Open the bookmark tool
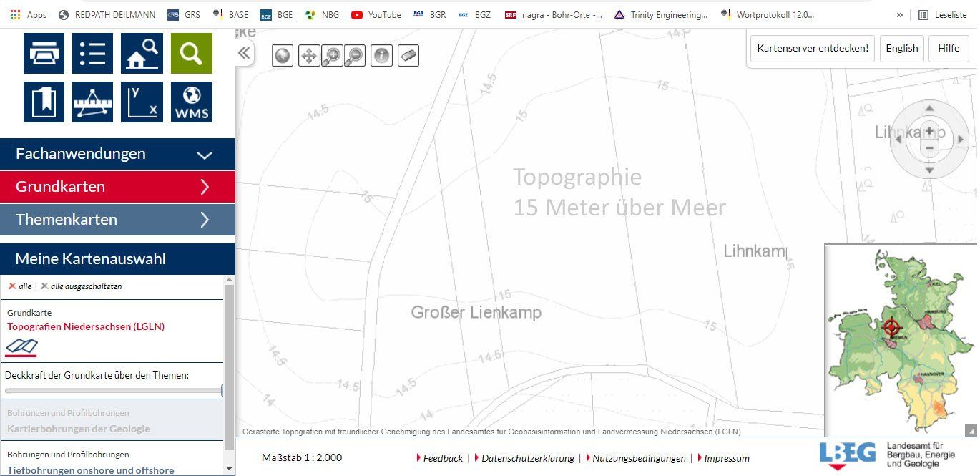980x476 pixels. coord(44,102)
